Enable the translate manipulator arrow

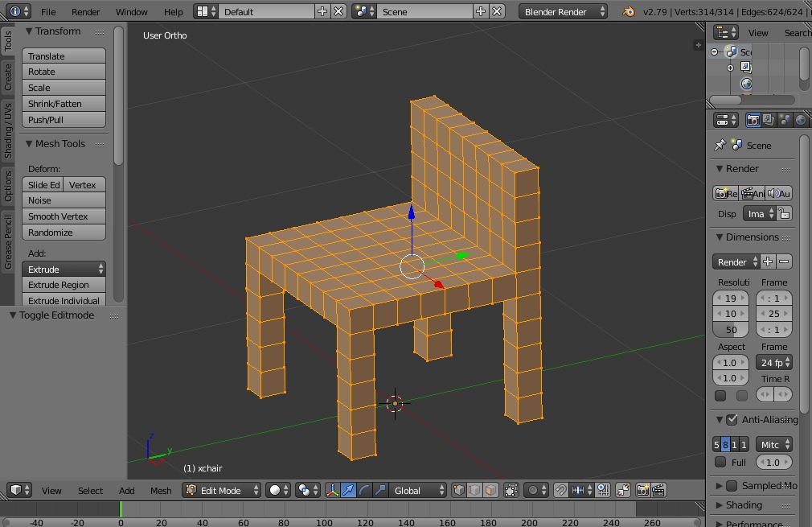(349, 490)
